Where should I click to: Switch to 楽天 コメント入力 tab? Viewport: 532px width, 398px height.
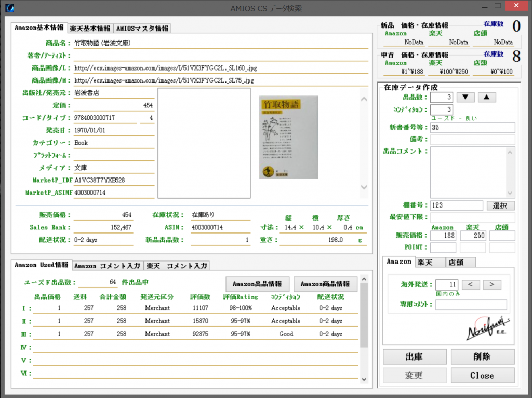pos(177,266)
